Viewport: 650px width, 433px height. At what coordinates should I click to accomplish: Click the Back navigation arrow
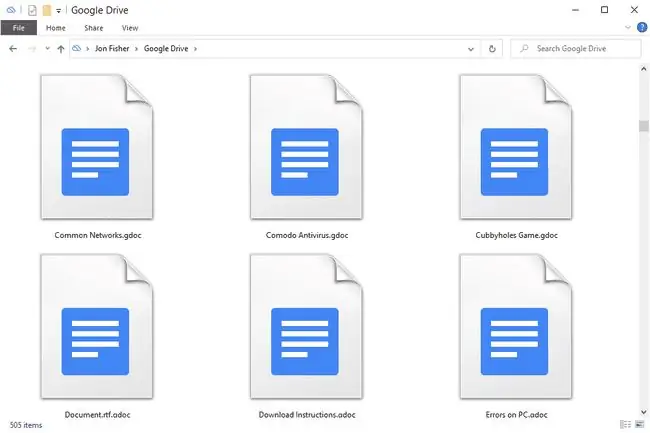13,49
